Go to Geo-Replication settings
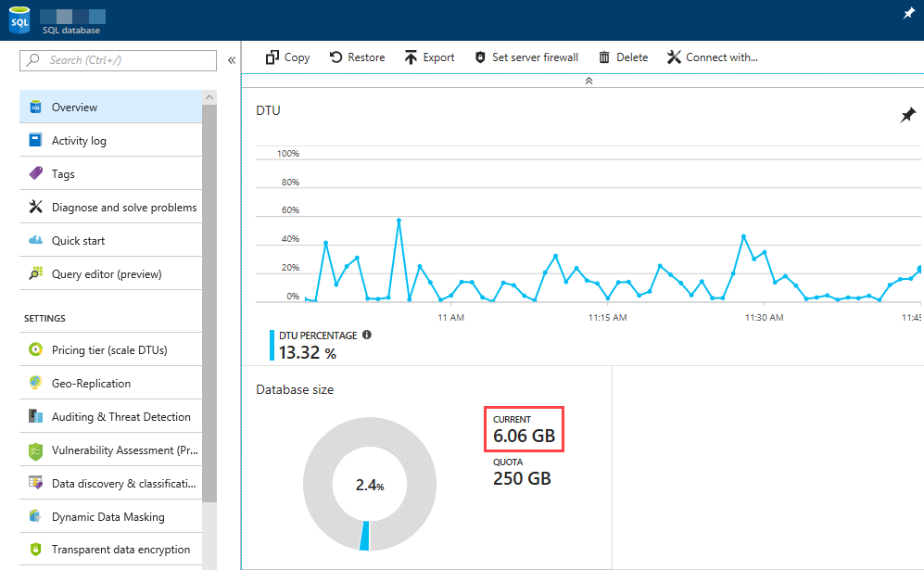The width and height of the screenshot is (924, 570). [x=91, y=384]
